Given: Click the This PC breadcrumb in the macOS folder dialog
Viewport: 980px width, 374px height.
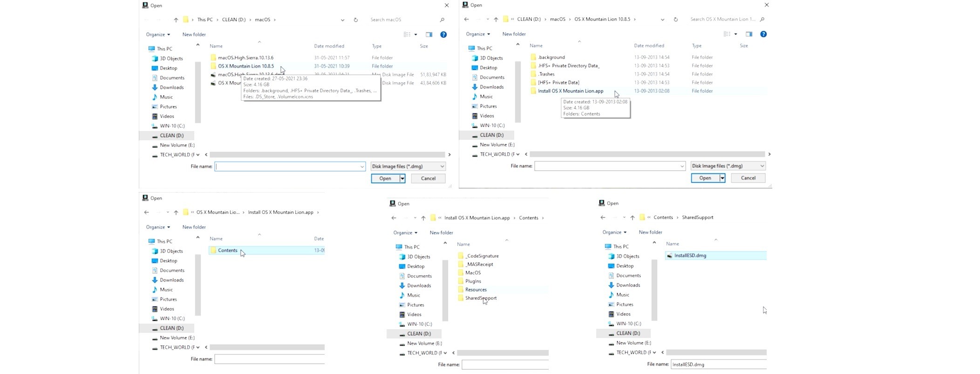Looking at the screenshot, I should click(x=205, y=20).
